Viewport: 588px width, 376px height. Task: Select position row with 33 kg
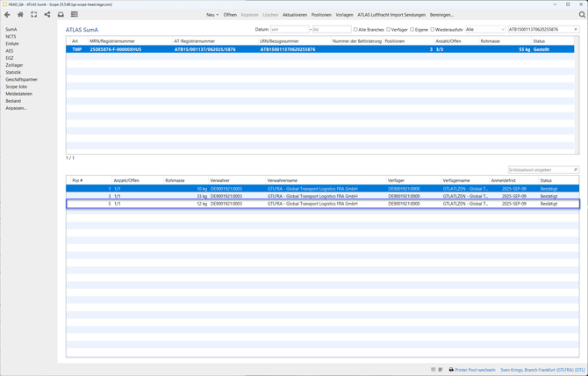point(322,196)
